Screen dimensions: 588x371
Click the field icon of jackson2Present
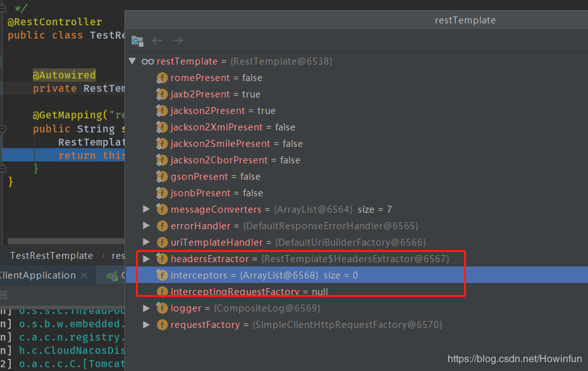162,111
